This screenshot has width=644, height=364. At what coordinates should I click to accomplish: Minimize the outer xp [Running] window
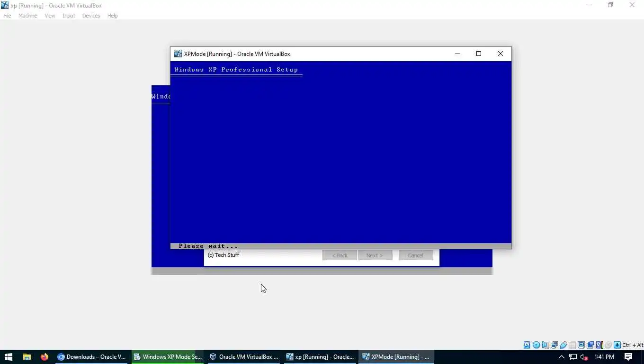click(x=589, y=5)
